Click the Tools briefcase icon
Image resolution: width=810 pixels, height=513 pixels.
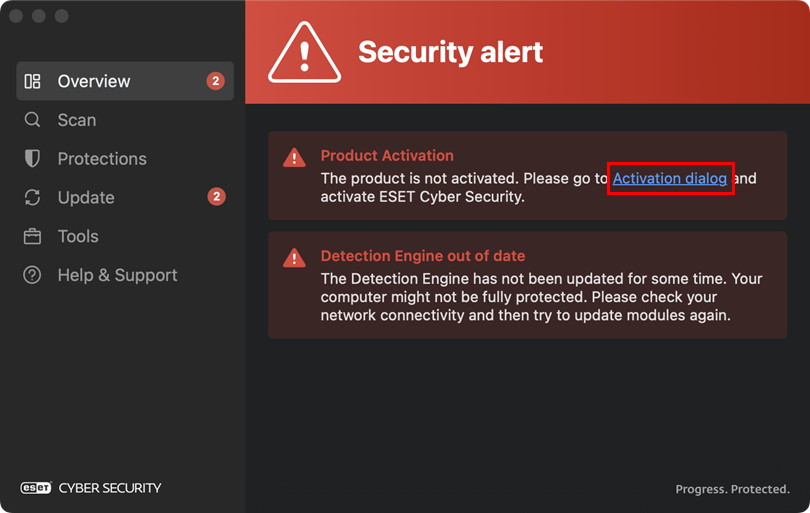pyautogui.click(x=32, y=237)
